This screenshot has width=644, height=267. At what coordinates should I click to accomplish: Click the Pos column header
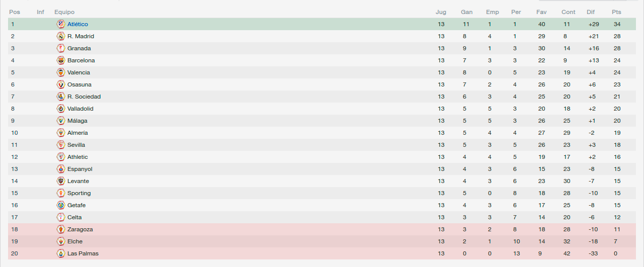(x=15, y=12)
